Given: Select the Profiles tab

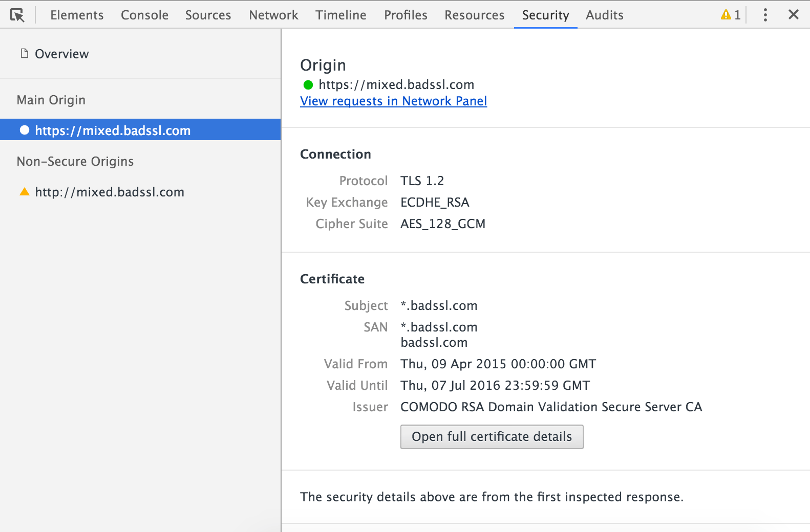Looking at the screenshot, I should pos(406,15).
